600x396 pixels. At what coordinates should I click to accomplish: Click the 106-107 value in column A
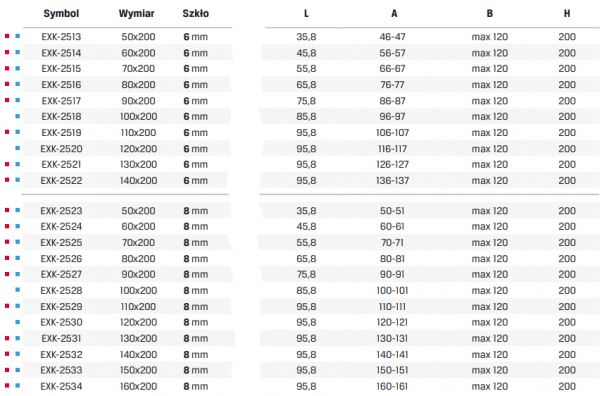coord(393,133)
